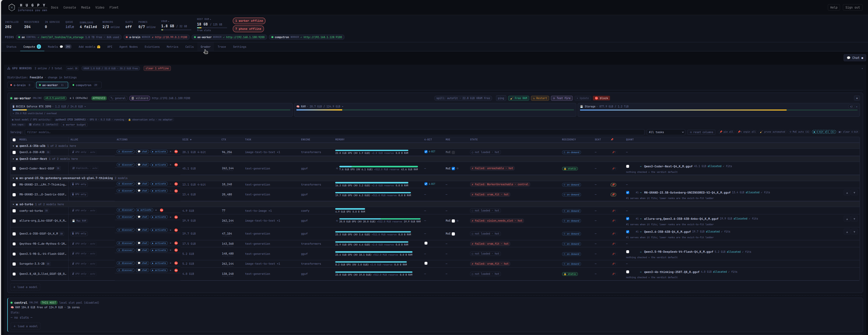Click clear 1 offline button

(x=157, y=69)
